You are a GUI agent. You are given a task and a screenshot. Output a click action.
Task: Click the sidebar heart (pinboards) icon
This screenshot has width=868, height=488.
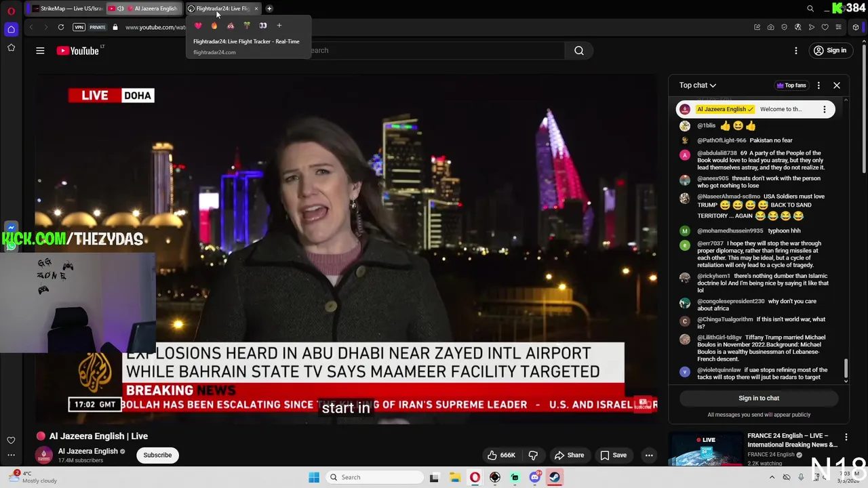pyautogui.click(x=11, y=441)
